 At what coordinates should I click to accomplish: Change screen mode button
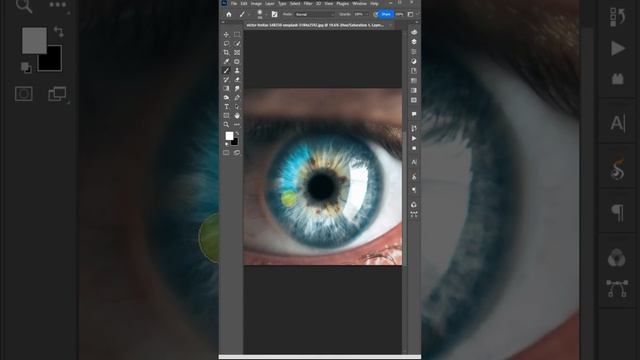(237, 153)
